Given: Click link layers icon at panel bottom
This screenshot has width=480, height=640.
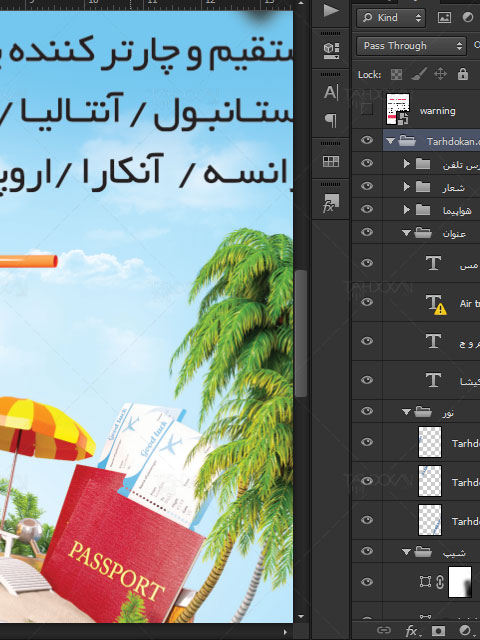Looking at the screenshot, I should pos(384,630).
